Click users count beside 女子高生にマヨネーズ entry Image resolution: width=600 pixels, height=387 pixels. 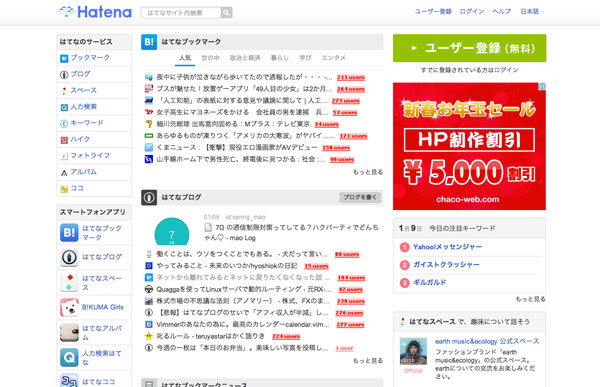tap(345, 113)
